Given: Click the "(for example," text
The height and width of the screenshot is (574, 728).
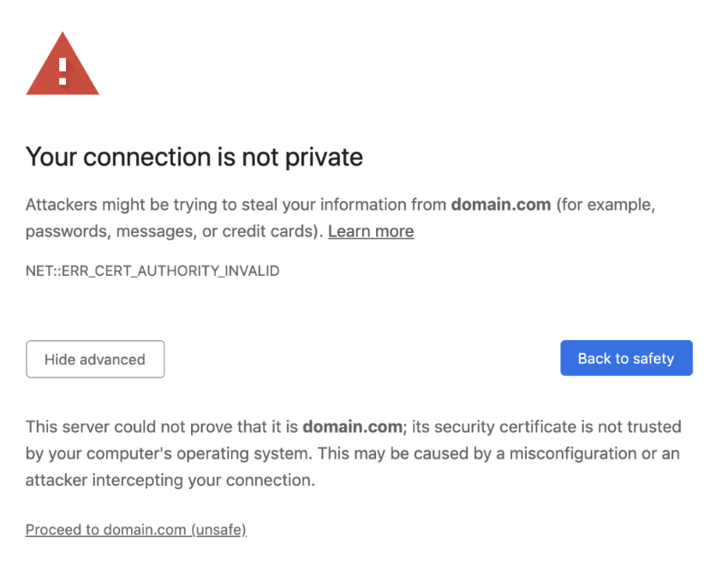Looking at the screenshot, I should tap(606, 205).
